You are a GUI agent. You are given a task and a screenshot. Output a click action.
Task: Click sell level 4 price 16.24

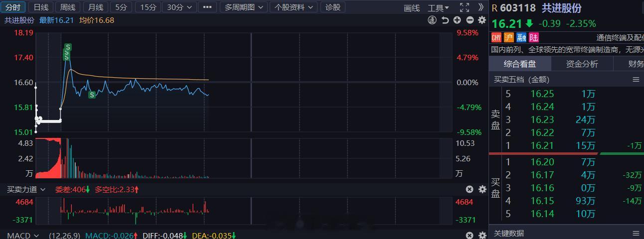coord(542,107)
